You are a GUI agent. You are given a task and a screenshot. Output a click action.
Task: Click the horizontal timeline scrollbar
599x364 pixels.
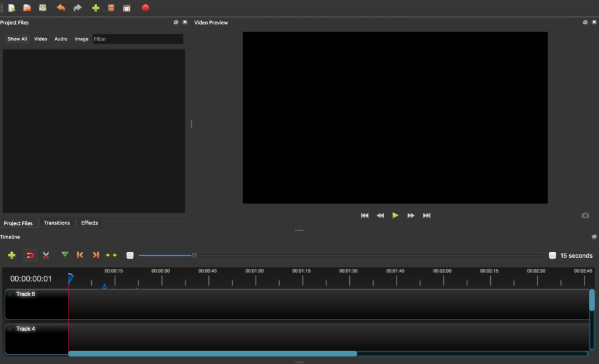[212, 353]
